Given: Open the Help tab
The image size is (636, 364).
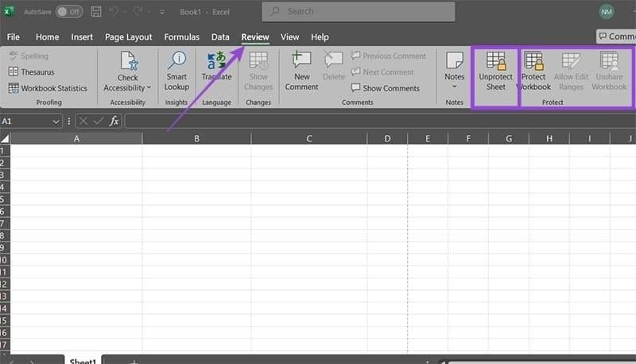Looking at the screenshot, I should (320, 37).
